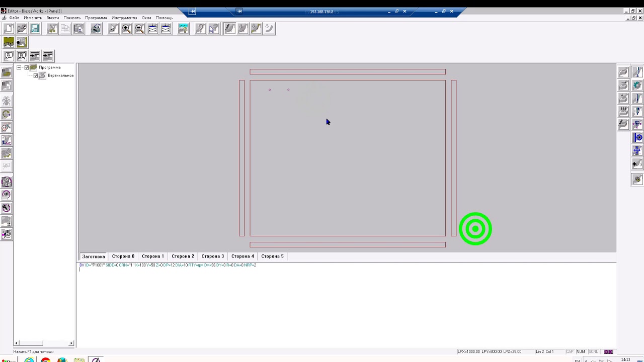Click the clock showing 14:13
The width and height of the screenshot is (644, 362).
pyautogui.click(x=625, y=359)
